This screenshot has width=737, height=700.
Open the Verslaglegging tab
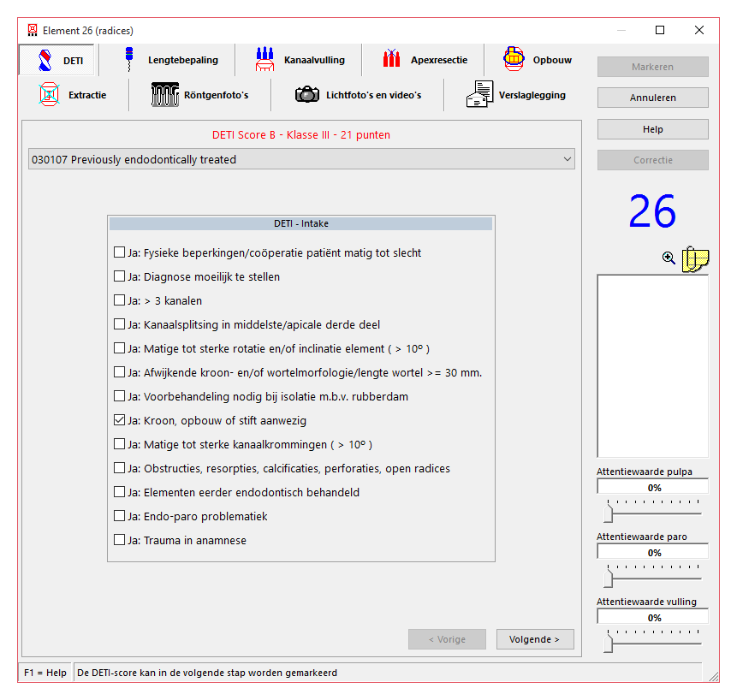coord(516,95)
